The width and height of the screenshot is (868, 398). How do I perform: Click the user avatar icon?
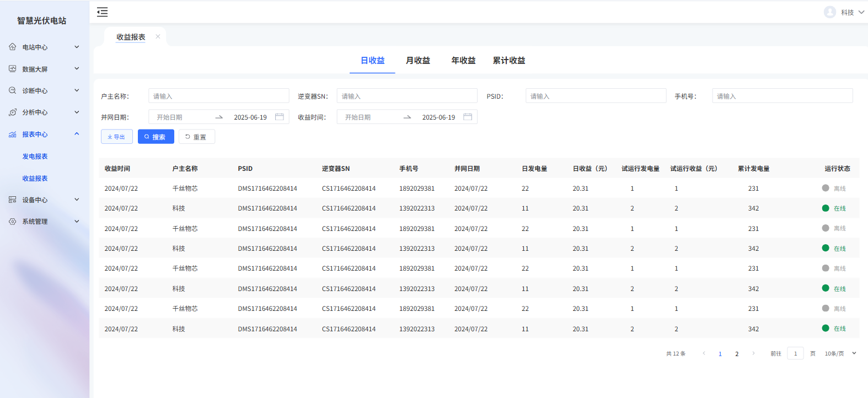[x=829, y=12]
